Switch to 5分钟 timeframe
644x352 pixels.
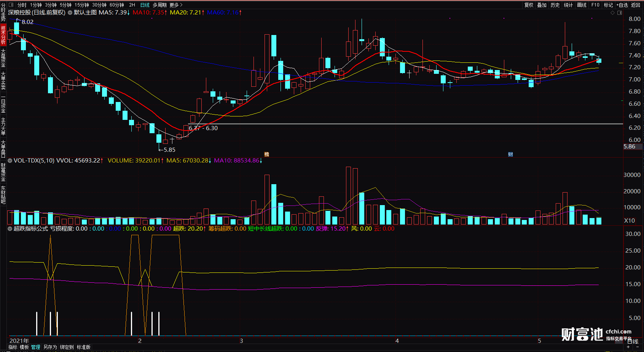click(65, 5)
